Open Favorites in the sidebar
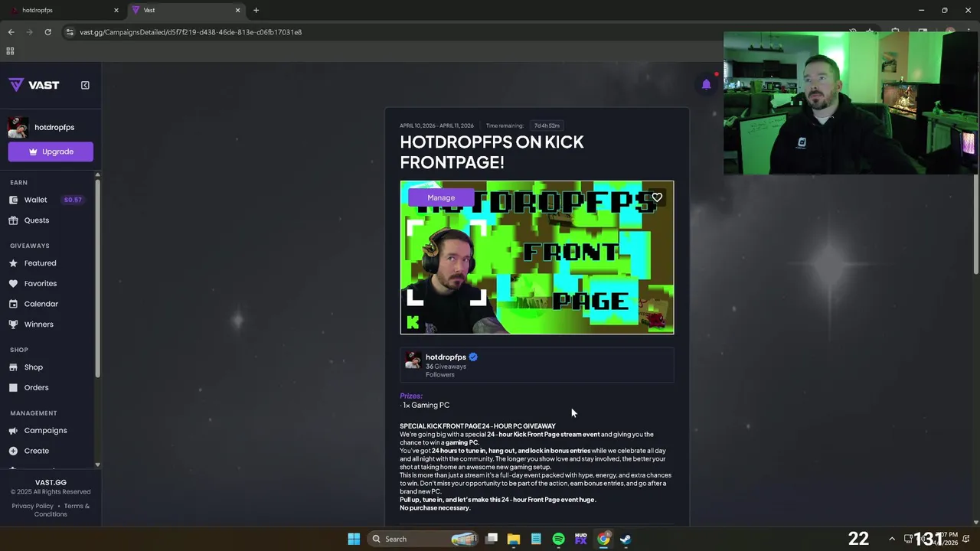This screenshot has height=551, width=980. tap(40, 284)
